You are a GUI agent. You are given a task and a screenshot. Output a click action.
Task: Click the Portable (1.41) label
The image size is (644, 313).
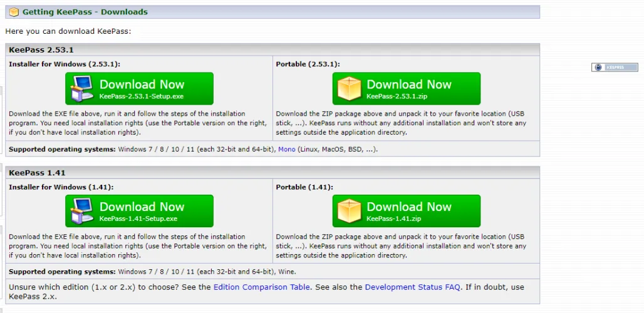tap(303, 187)
